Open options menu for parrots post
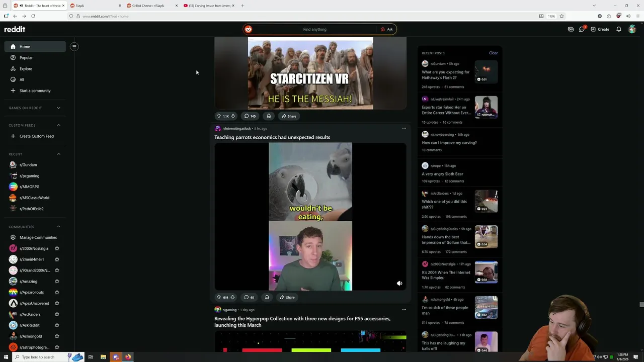The height and width of the screenshot is (362, 644). (404, 128)
